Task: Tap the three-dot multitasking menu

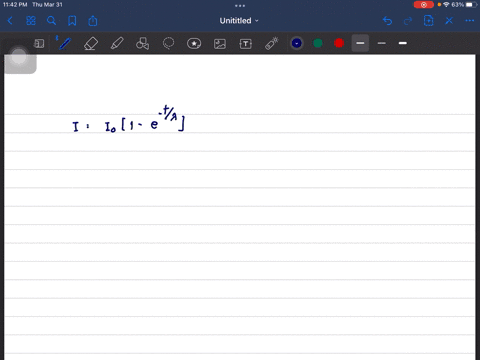Action: pyautogui.click(x=240, y=6)
